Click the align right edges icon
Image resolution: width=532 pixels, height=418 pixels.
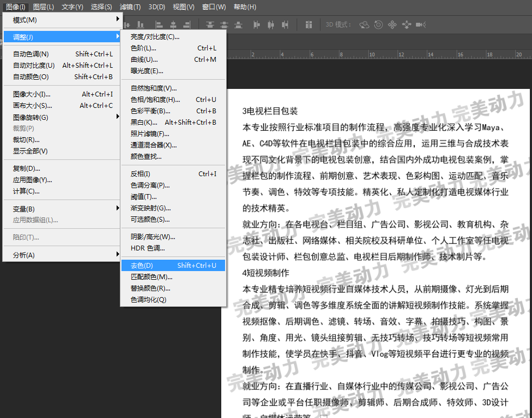tap(187, 24)
